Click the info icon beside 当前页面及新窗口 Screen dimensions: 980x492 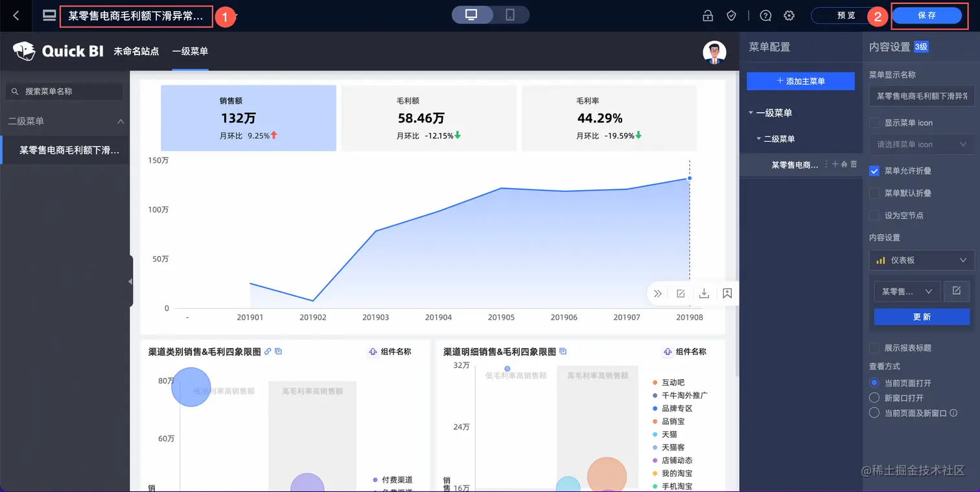pos(954,413)
